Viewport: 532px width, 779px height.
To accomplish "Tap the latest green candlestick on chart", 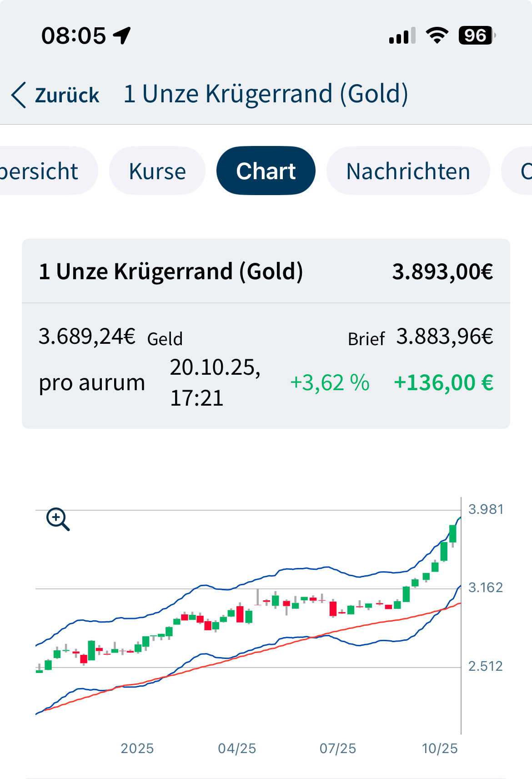I will click(452, 533).
